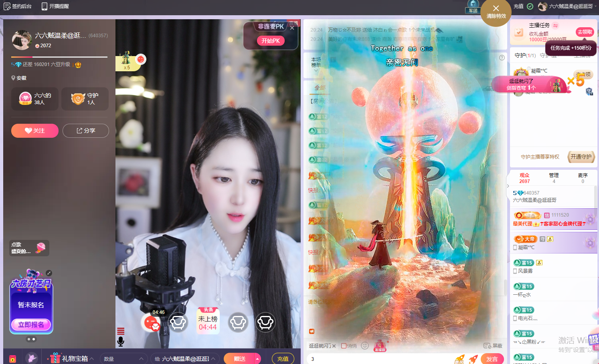Open the 签约后台 icon in top bar
This screenshot has width=599, height=364.
[x=7, y=6]
